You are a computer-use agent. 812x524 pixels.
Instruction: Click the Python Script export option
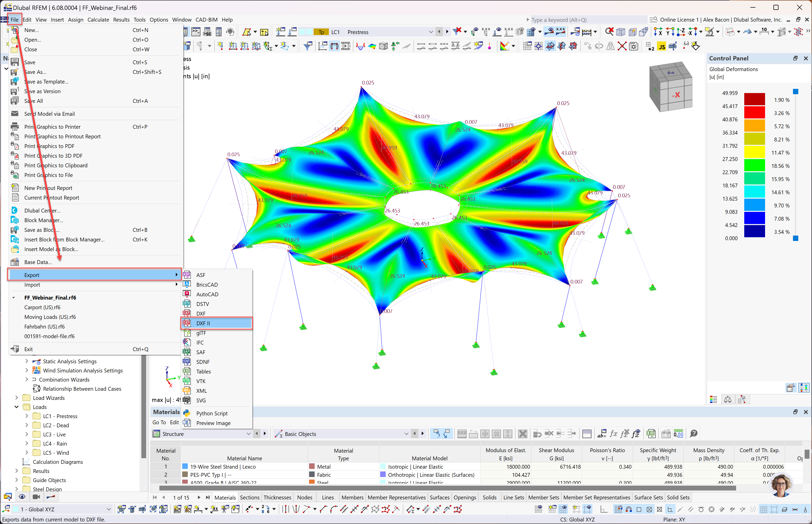pyautogui.click(x=211, y=413)
